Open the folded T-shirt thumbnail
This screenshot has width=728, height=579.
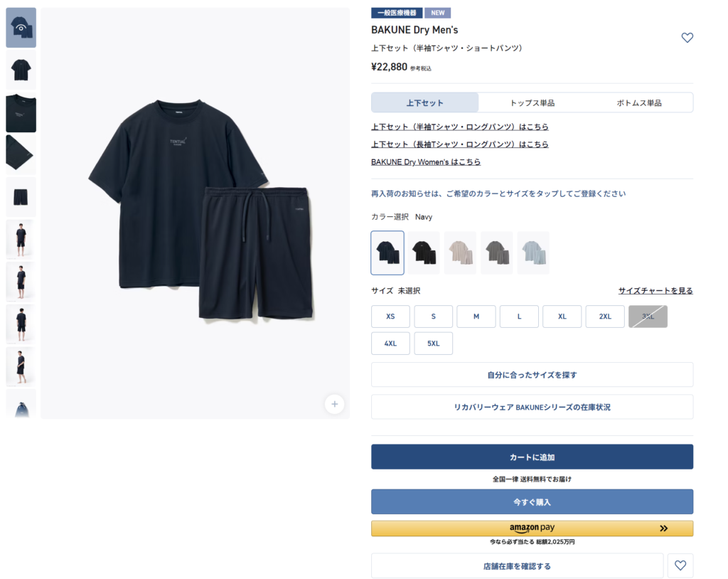pos(21,155)
